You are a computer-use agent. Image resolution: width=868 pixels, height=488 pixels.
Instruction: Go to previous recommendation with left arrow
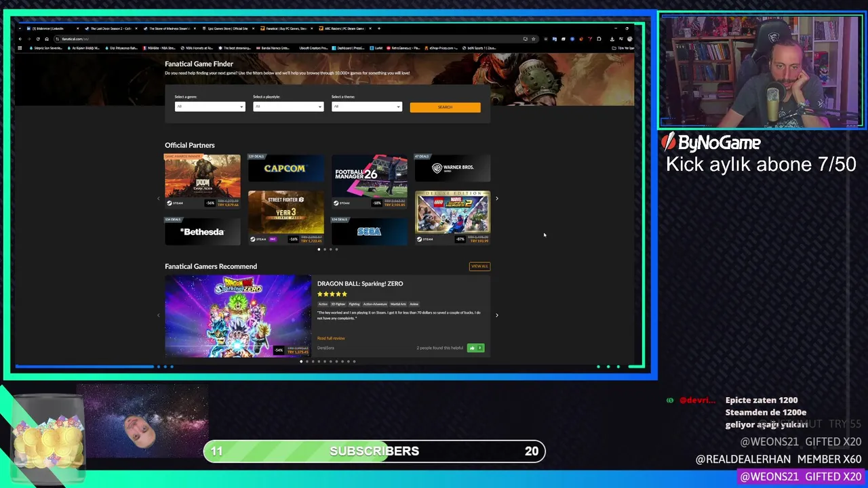point(159,315)
